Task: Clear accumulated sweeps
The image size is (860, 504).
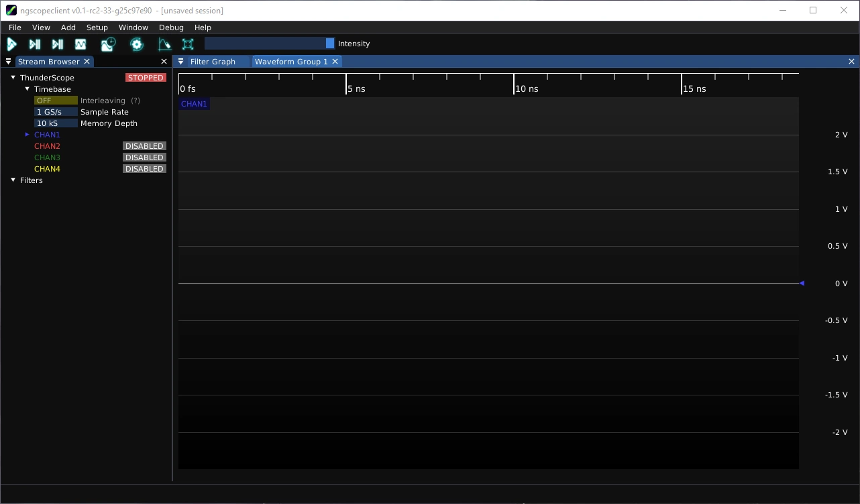Action: (165, 44)
